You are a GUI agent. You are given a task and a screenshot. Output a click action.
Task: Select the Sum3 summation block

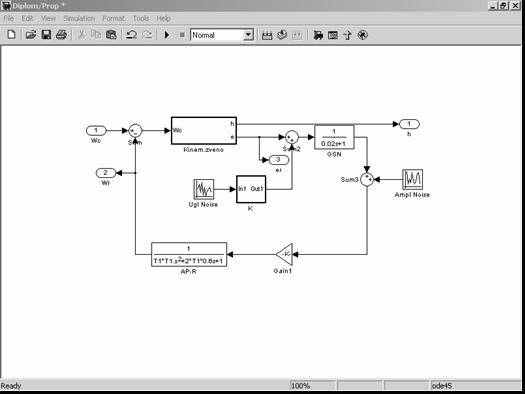367,180
